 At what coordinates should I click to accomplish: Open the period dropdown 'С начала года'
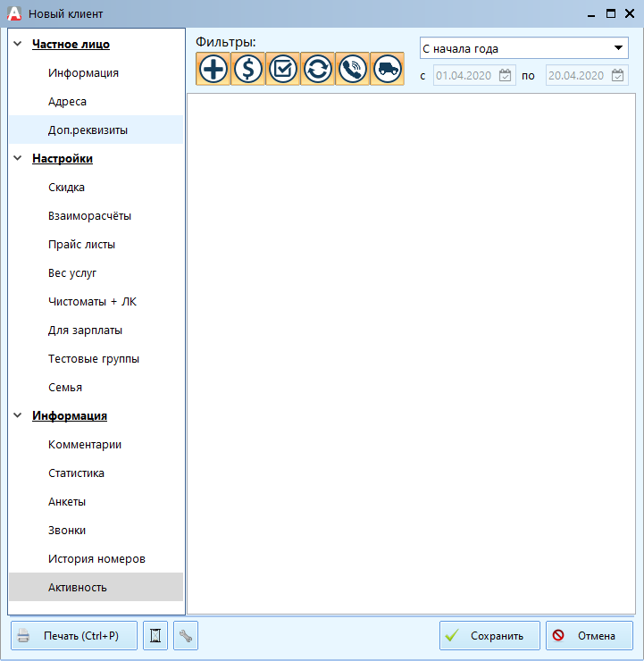[524, 48]
